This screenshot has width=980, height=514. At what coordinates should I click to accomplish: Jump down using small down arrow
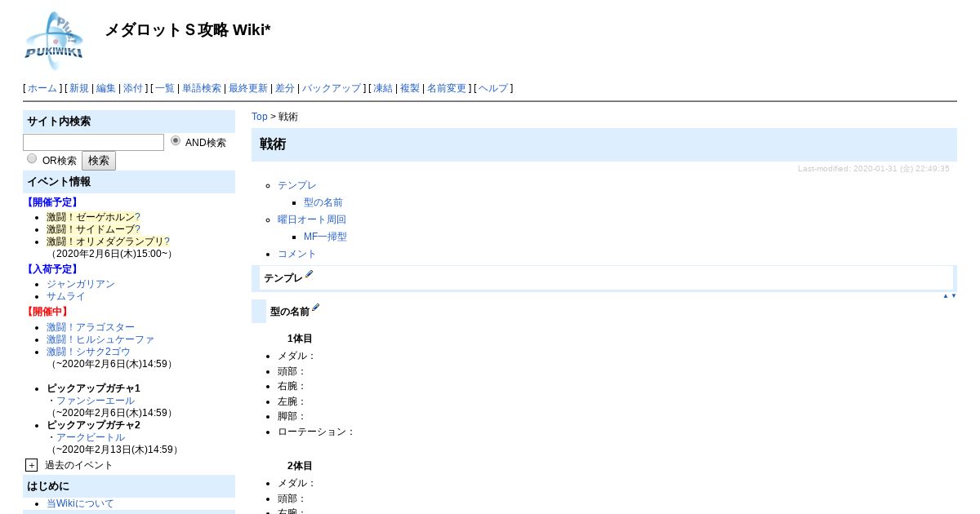pos(953,296)
